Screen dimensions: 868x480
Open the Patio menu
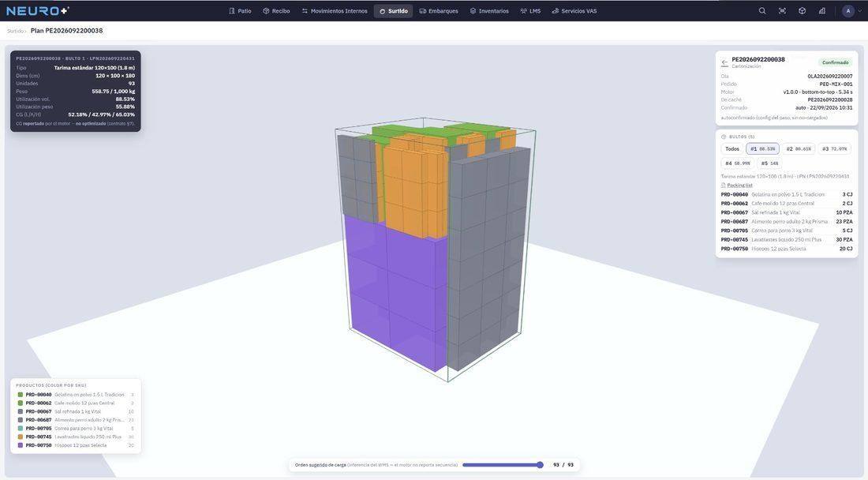tap(240, 11)
